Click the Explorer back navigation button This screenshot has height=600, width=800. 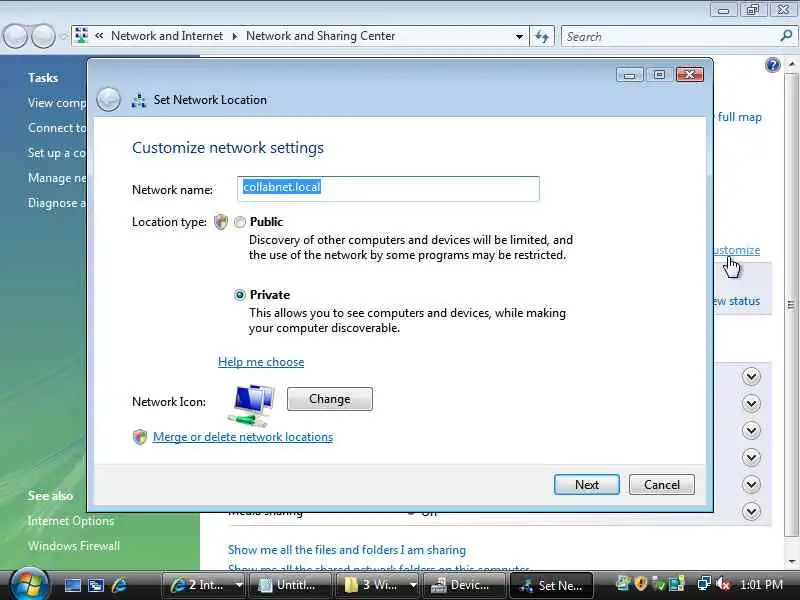(x=15, y=36)
